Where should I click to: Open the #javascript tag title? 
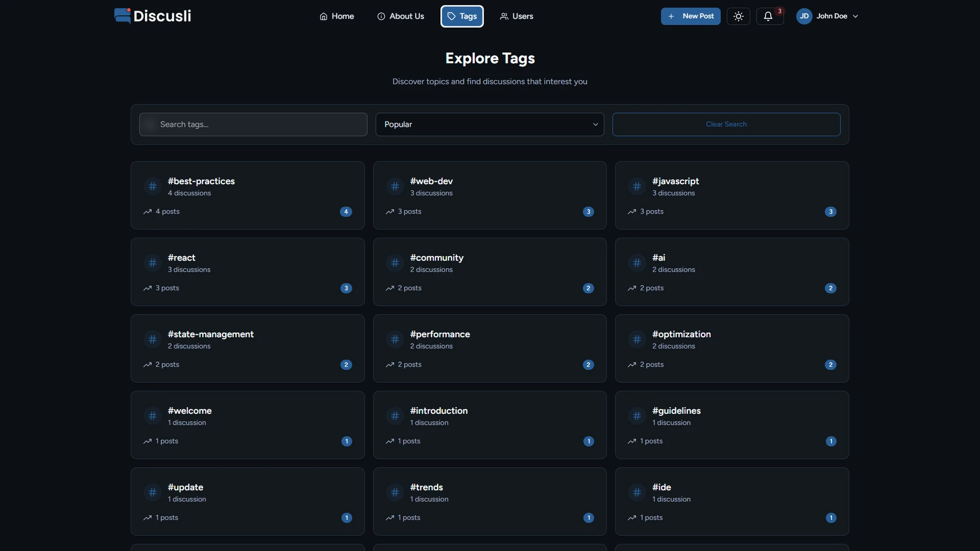675,181
